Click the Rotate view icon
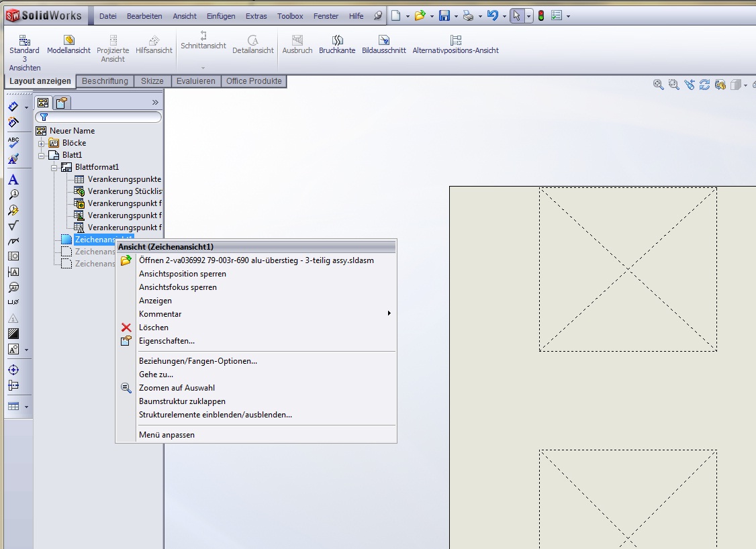 [704, 85]
